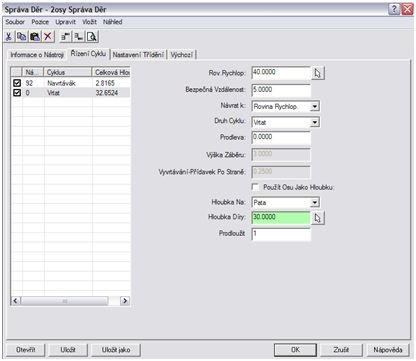Pick Rov Rychlop value with cursor button
Screen dimensions: 416x361
(318, 73)
